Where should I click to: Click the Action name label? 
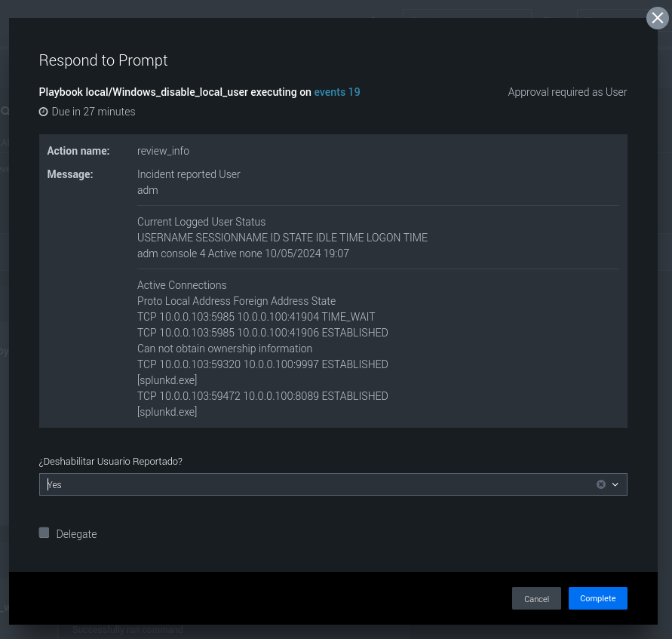[x=78, y=151]
